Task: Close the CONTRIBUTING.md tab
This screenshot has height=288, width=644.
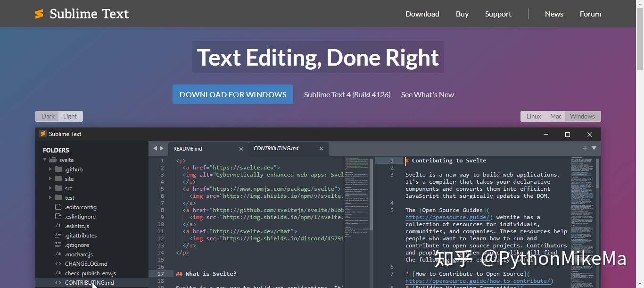Action: (x=321, y=149)
